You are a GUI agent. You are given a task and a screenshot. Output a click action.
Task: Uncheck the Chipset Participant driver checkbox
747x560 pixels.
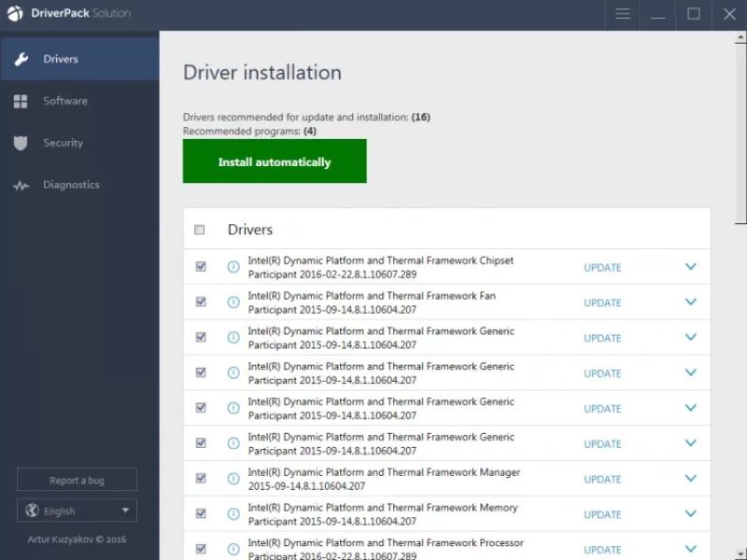click(201, 267)
